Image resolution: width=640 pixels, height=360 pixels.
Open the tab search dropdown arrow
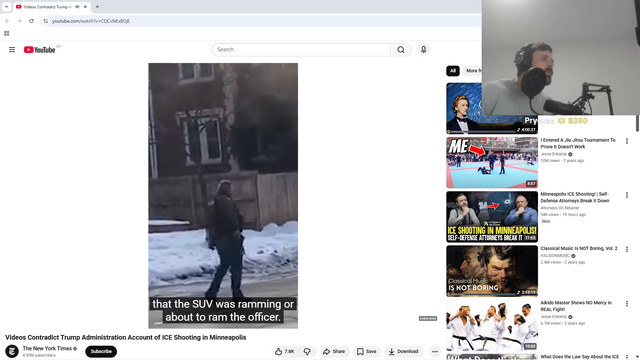pos(7,7)
